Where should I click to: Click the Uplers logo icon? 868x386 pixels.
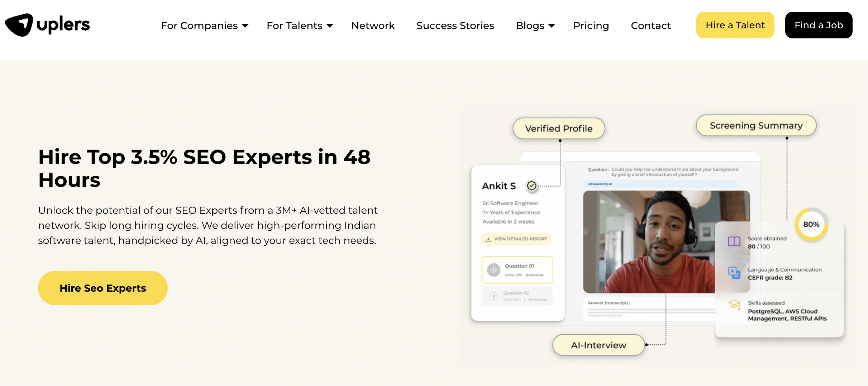tap(19, 25)
